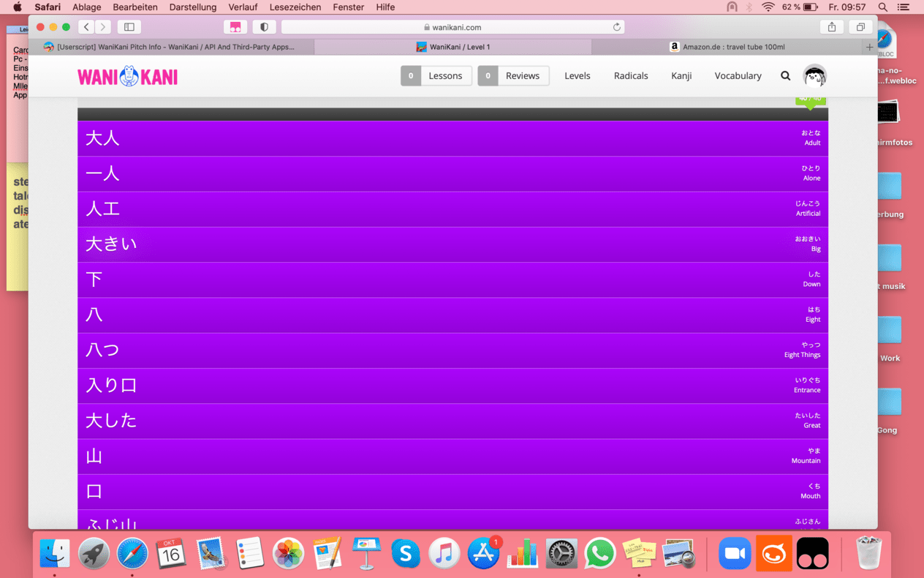Screen dimensions: 924x578
Task: Click Safari's Share button
Action: coord(832,27)
